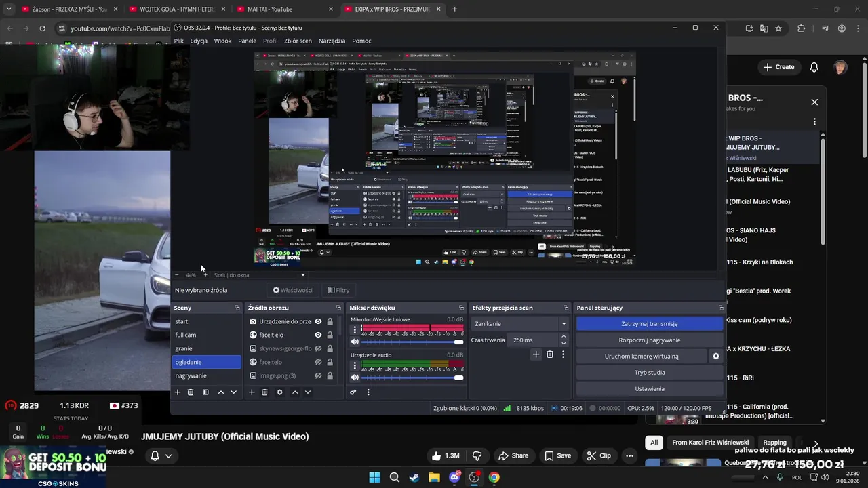Open Ustawienia from the control panel
Image resolution: width=868 pixels, height=488 pixels.
click(649, 388)
